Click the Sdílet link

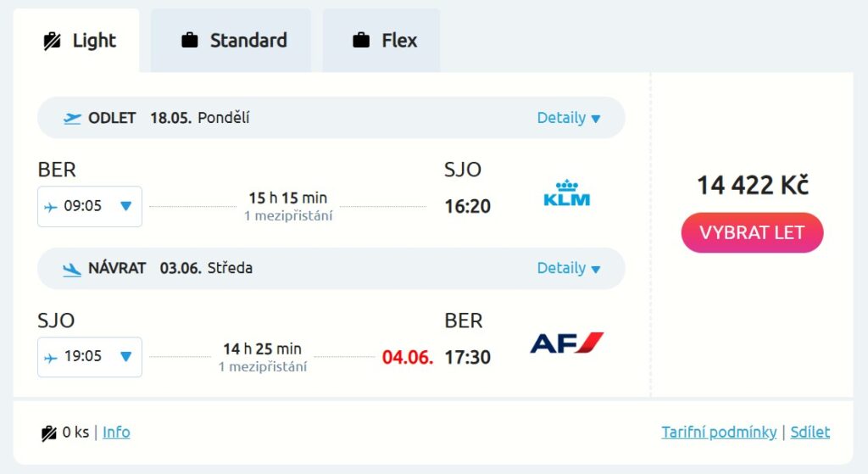[810, 432]
